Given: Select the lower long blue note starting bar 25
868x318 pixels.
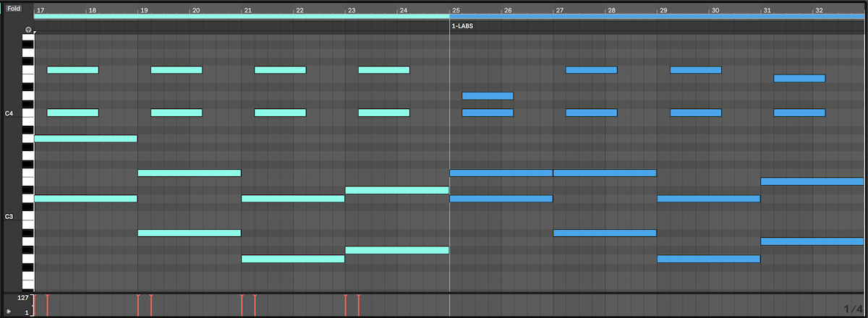Looking at the screenshot, I should coord(501,199).
